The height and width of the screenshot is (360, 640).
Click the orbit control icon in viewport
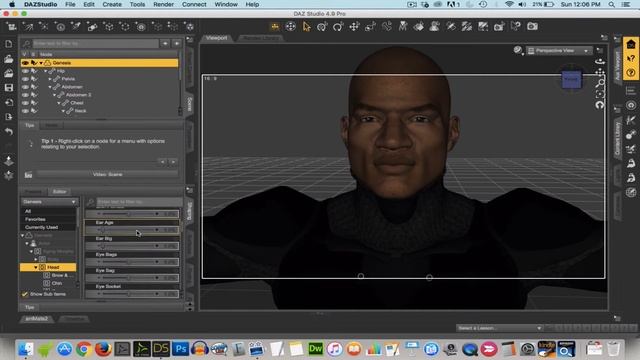600,61
